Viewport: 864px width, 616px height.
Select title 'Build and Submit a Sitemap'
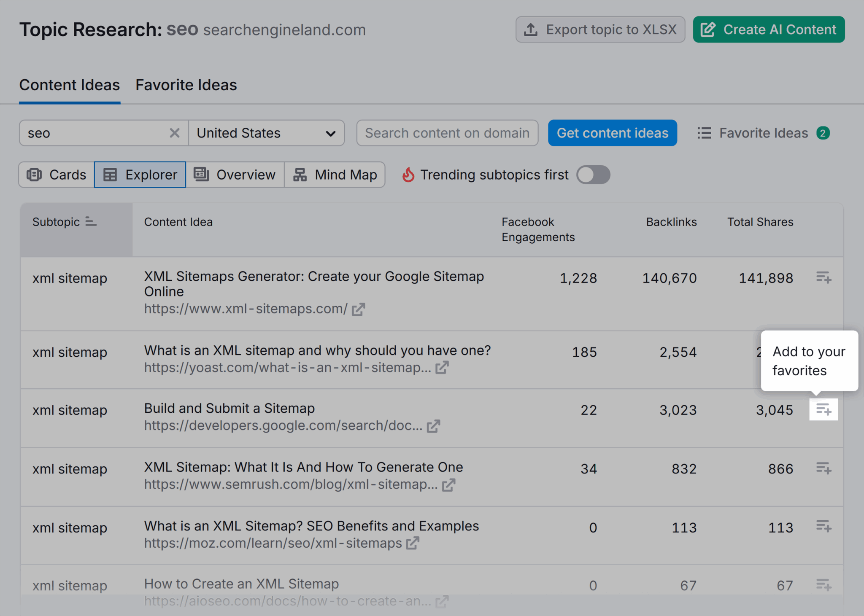[x=229, y=408]
